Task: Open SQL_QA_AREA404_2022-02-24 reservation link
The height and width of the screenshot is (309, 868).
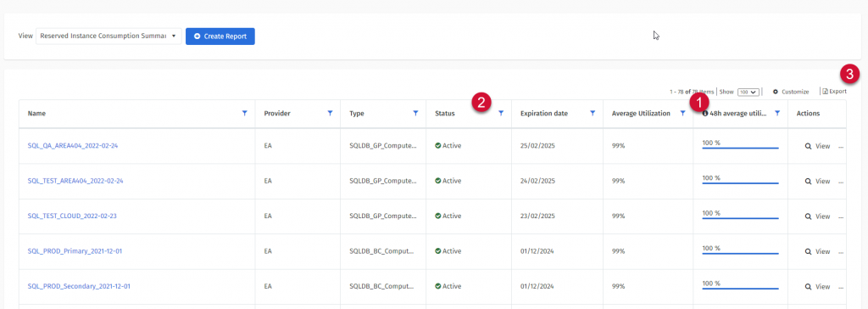Action: (x=73, y=146)
